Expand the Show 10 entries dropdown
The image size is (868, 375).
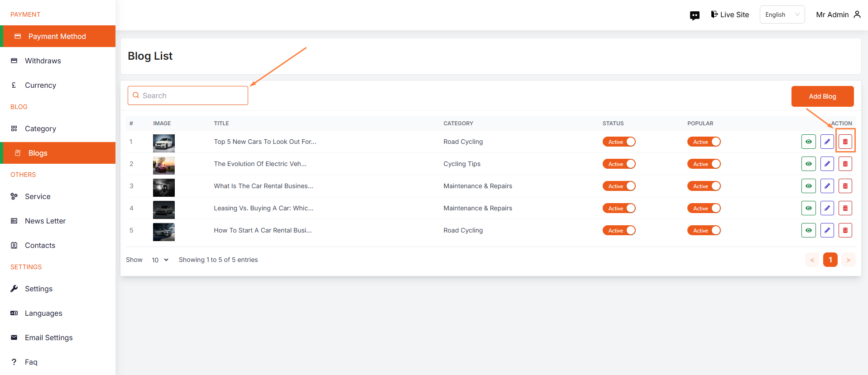tap(160, 260)
